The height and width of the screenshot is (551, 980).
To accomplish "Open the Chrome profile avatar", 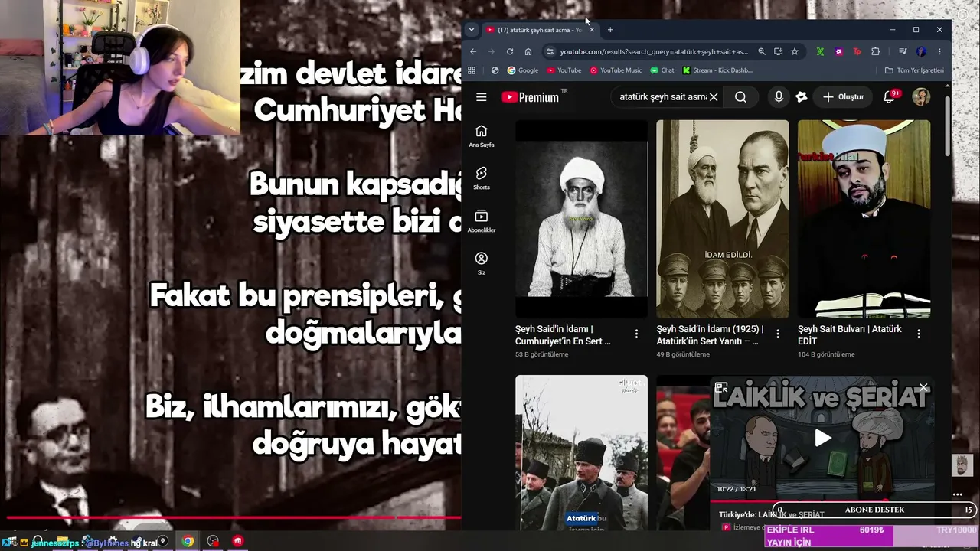I will click(921, 51).
